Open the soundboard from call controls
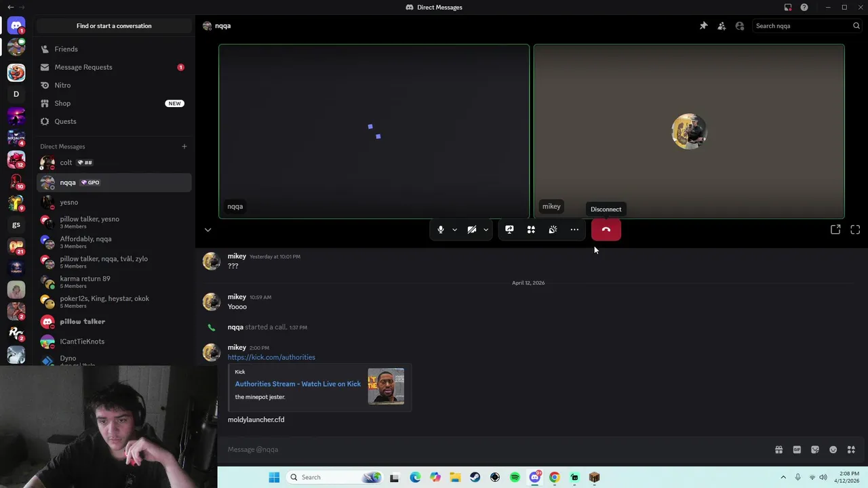The width and height of the screenshot is (868, 488). point(553,230)
